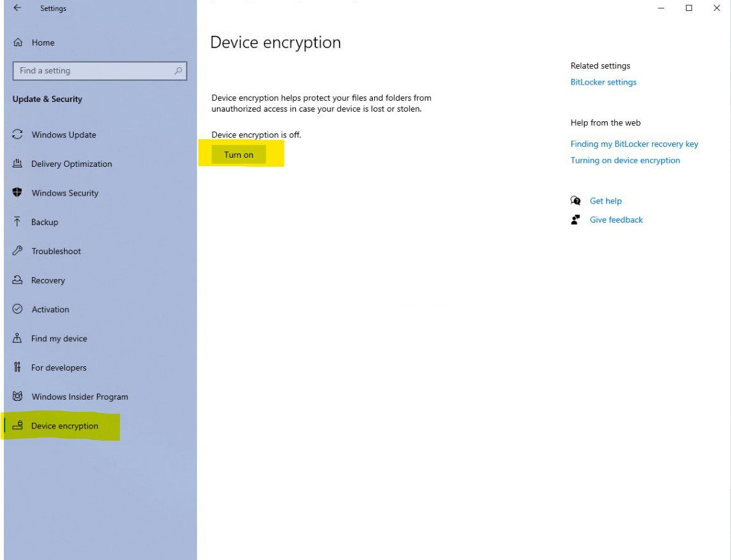Screen dimensions: 731x560
Task: Select the Get help headset icon
Action: 576,200
